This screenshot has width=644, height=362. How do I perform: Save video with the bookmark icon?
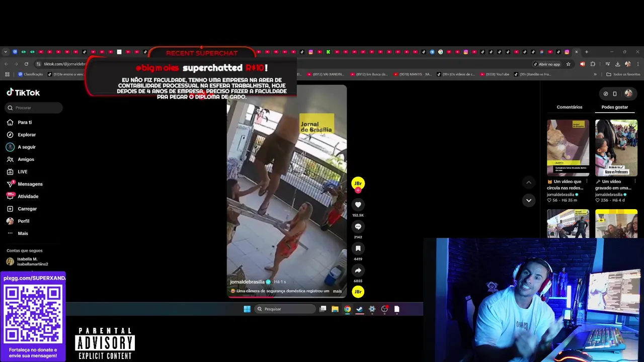(358, 248)
